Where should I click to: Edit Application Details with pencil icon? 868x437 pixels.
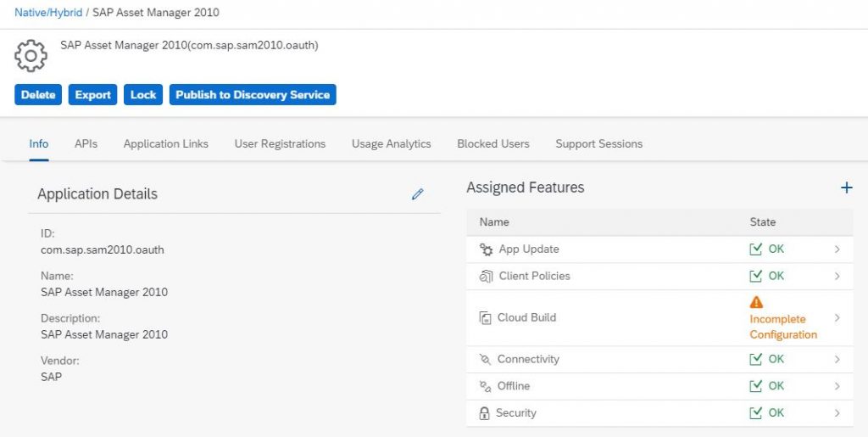tap(417, 193)
